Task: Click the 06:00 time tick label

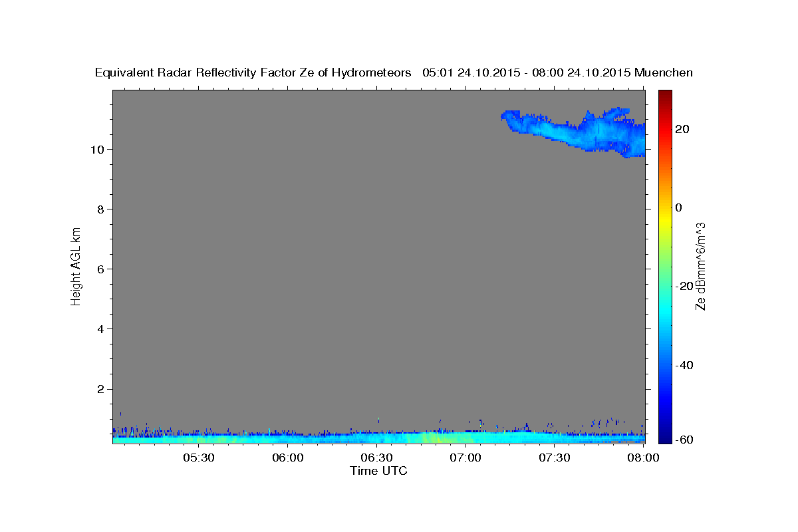Action: 288,458
